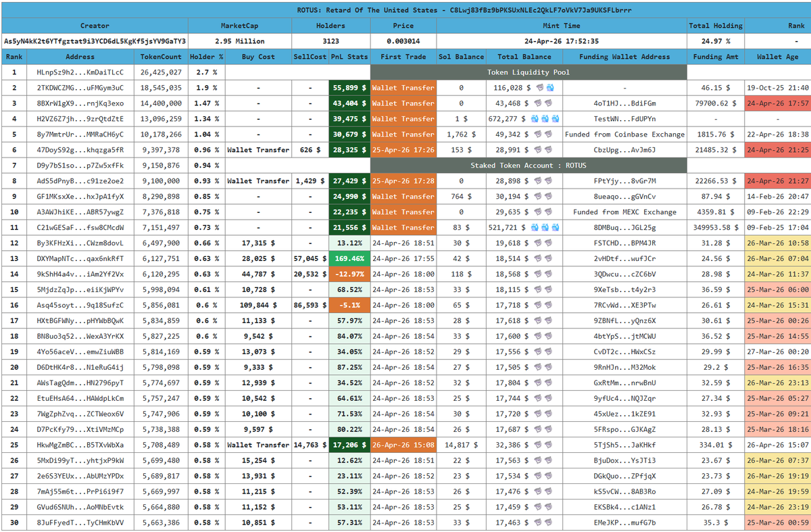Click the -5.1% PnL cell
The width and height of the screenshot is (811, 532).
(349, 306)
